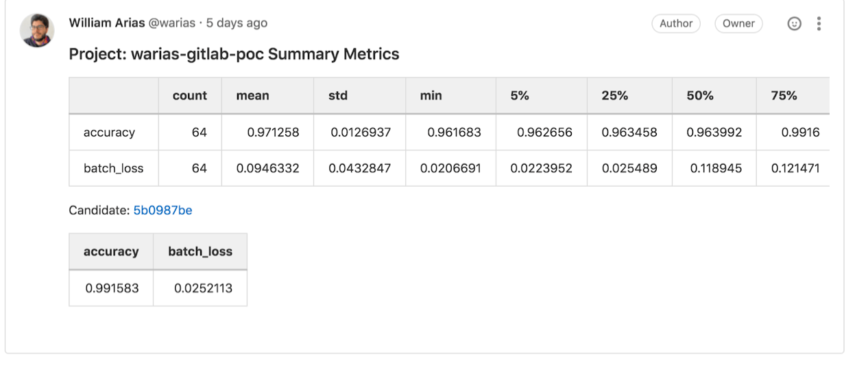Image resolution: width=868 pixels, height=372 pixels.
Task: Click the @warias username handle
Action: coord(172,23)
